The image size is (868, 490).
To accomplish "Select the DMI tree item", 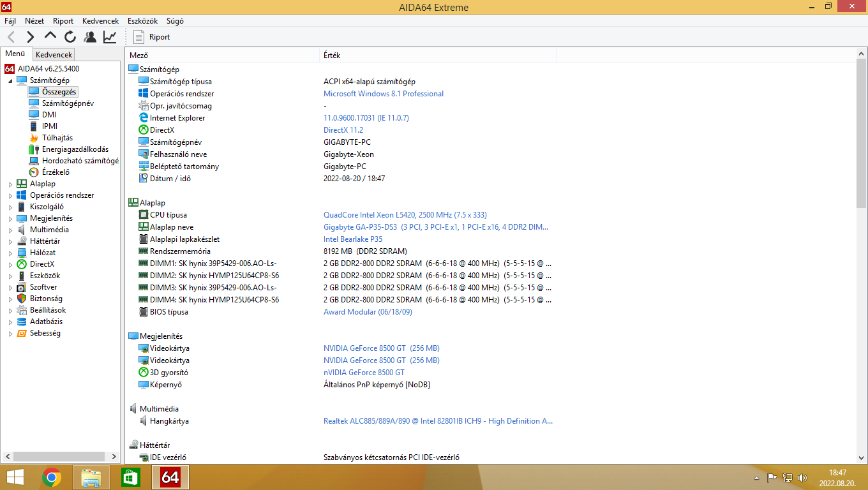I will pyautogui.click(x=49, y=115).
